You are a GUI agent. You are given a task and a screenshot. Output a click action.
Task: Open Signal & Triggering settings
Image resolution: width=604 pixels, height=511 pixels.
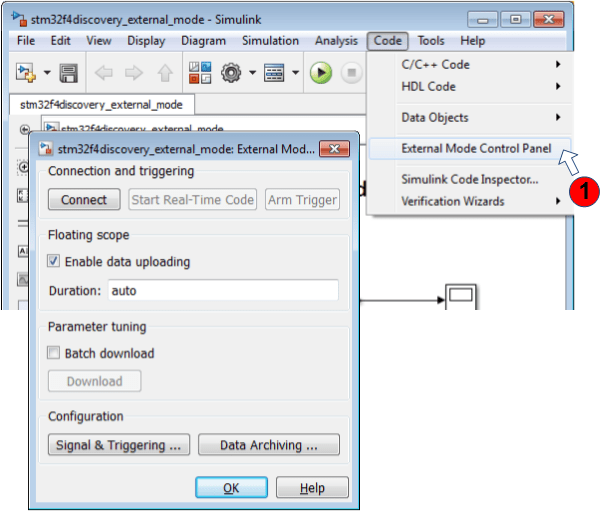119,445
